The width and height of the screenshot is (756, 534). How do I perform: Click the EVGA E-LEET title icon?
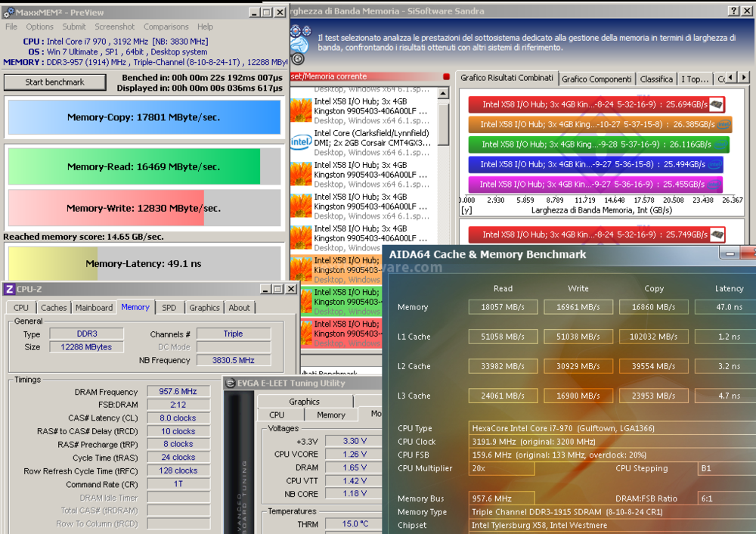[x=230, y=383]
